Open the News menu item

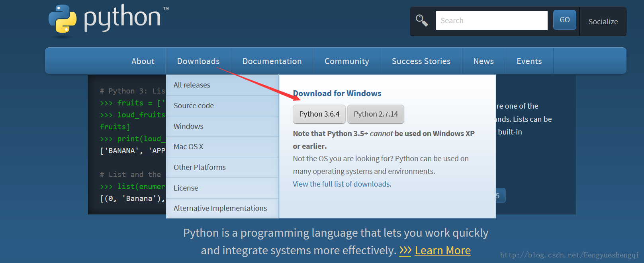pyautogui.click(x=483, y=61)
